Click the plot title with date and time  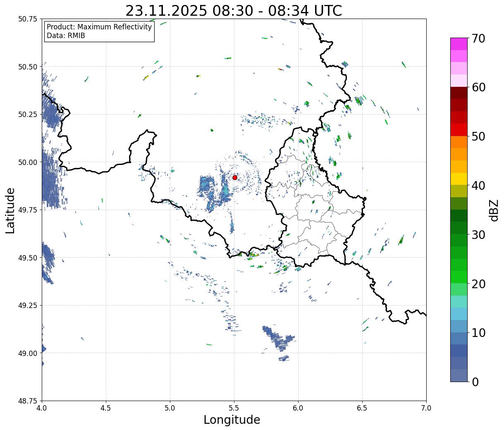234,10
